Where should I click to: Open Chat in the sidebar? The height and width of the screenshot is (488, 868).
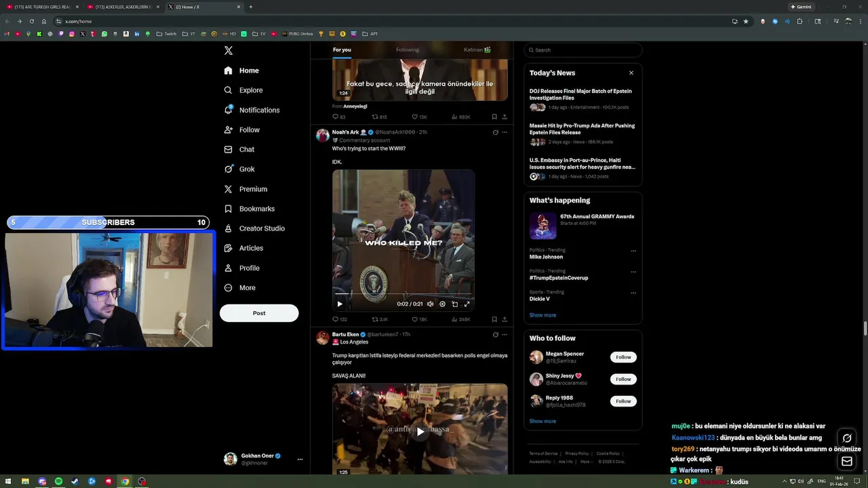coord(239,149)
